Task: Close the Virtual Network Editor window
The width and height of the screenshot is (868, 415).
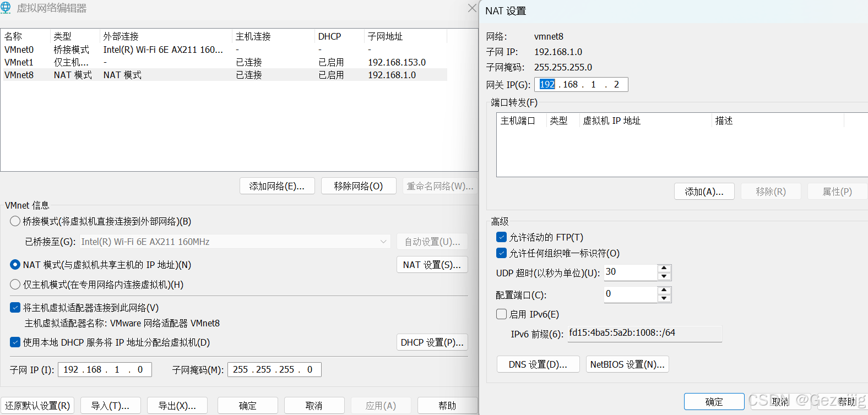Action: tap(472, 8)
